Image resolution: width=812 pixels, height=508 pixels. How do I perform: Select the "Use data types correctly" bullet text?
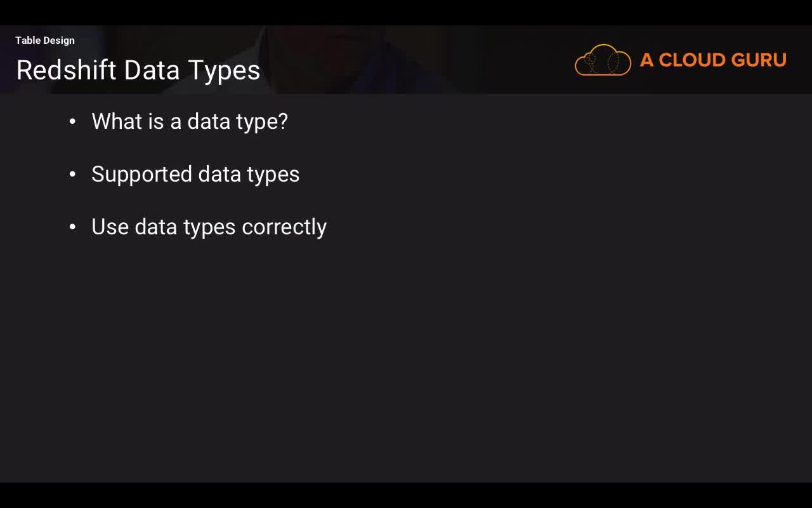pos(209,227)
